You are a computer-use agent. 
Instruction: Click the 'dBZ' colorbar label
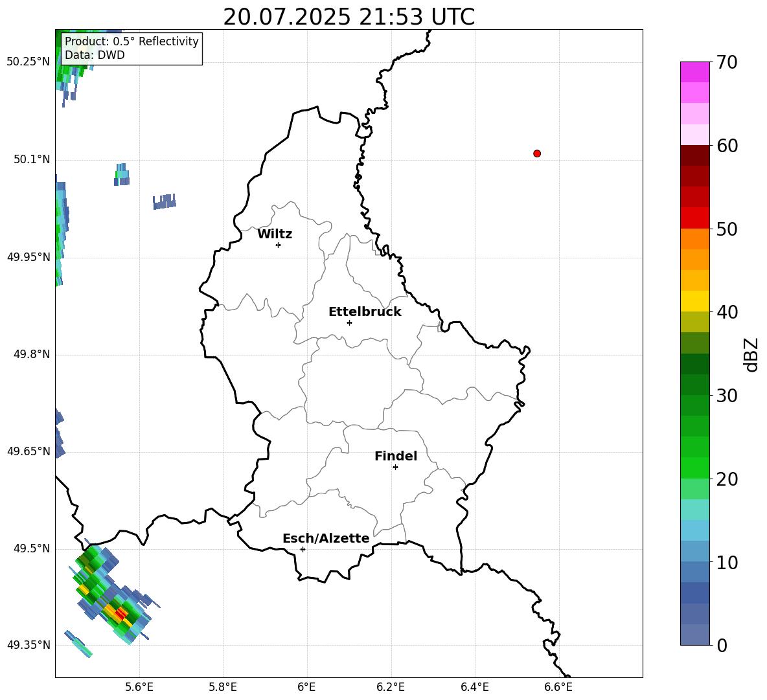click(751, 354)
